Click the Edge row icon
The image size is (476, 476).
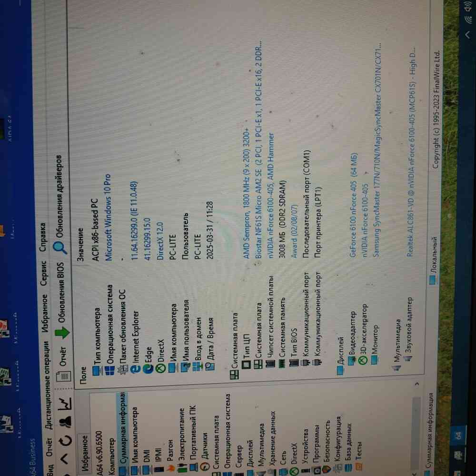148,368
